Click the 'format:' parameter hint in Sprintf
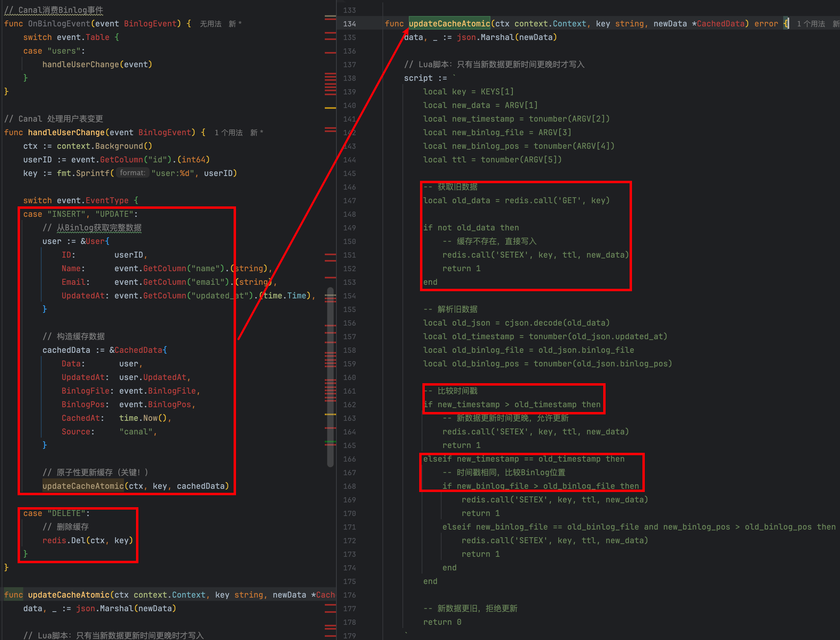This screenshot has width=840, height=640. [x=132, y=173]
